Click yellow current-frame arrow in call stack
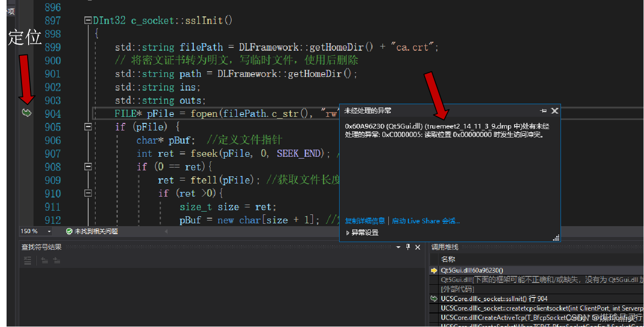Viewport: 644px width, 327px height. pos(434,271)
